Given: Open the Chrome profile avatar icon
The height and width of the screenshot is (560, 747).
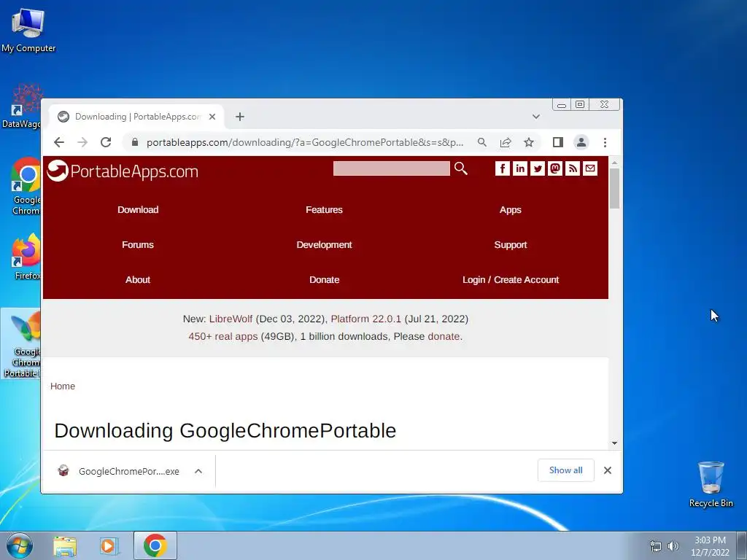Looking at the screenshot, I should click(581, 142).
